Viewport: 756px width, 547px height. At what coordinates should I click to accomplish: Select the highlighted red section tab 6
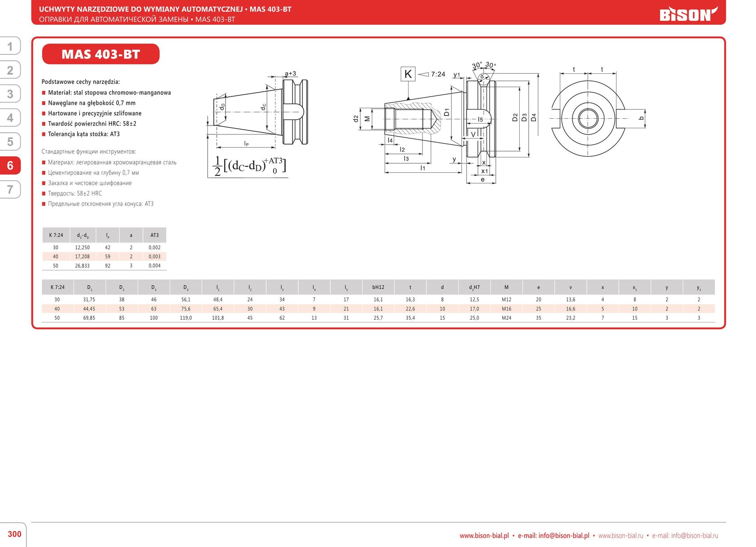click(x=10, y=166)
